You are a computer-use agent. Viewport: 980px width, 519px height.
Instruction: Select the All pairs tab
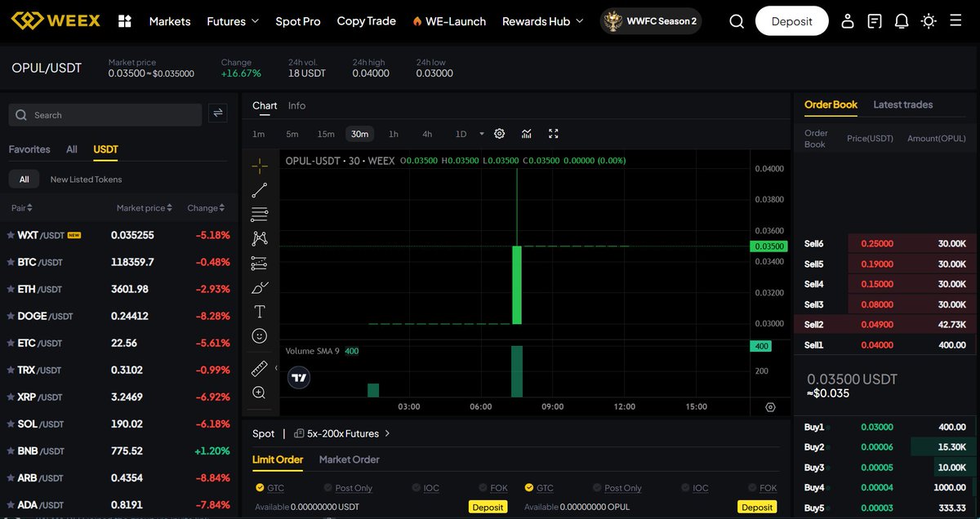(x=72, y=149)
